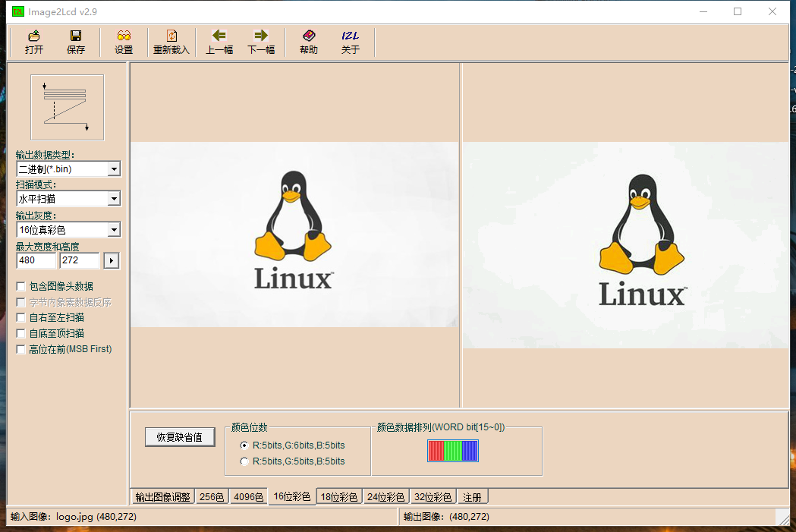
Task: Click the RGB color data arrangement swatch
Action: tap(454, 450)
